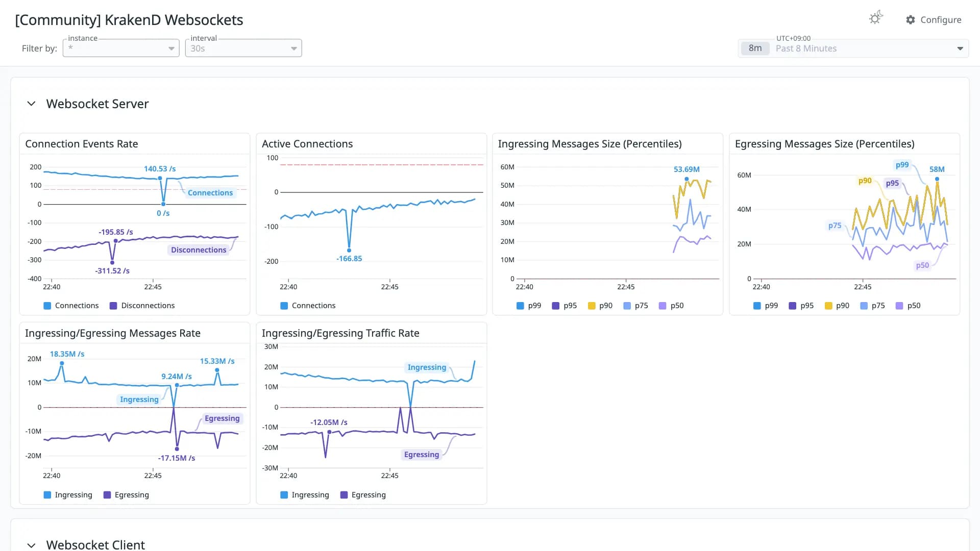Open the interval 30s dropdown
The image size is (980, 551).
(x=243, y=48)
